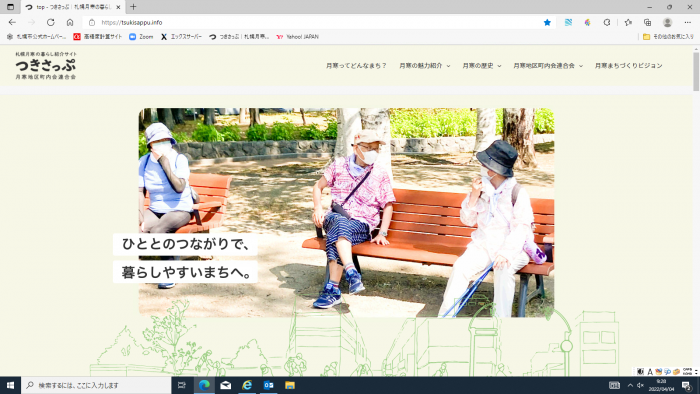Click the page vertical scrollbar thumb
Viewport: 700px width, 394px height.
pyautogui.click(x=696, y=71)
